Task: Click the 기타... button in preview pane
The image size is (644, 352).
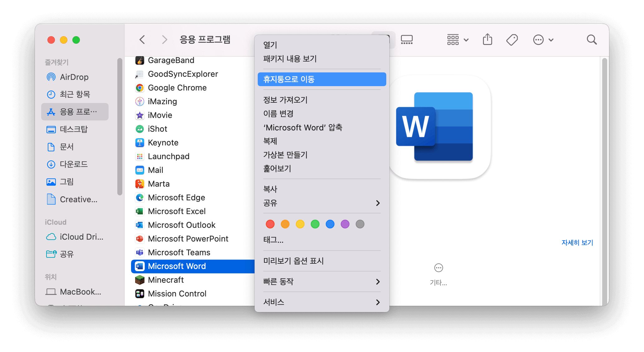Action: click(x=438, y=275)
